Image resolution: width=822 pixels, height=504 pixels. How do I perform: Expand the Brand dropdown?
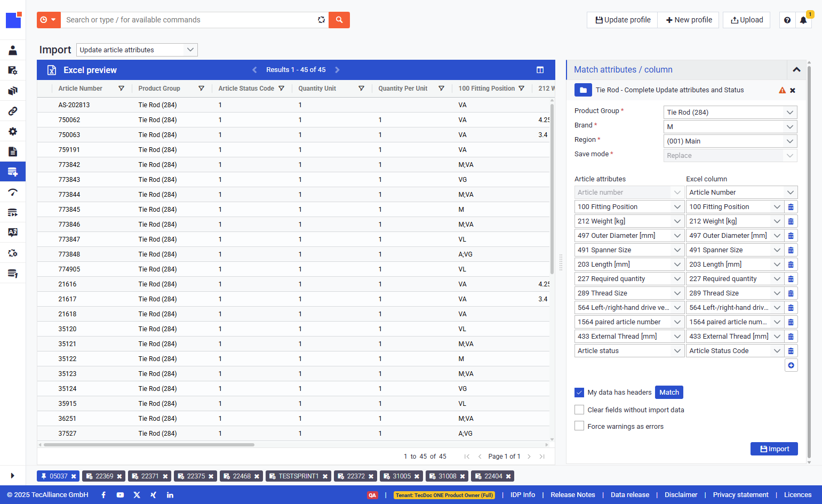pos(730,126)
